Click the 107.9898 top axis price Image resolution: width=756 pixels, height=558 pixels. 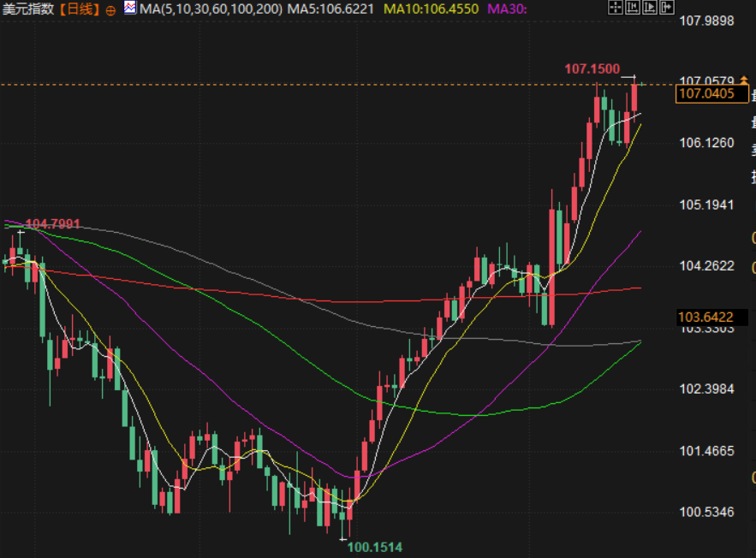(x=706, y=20)
